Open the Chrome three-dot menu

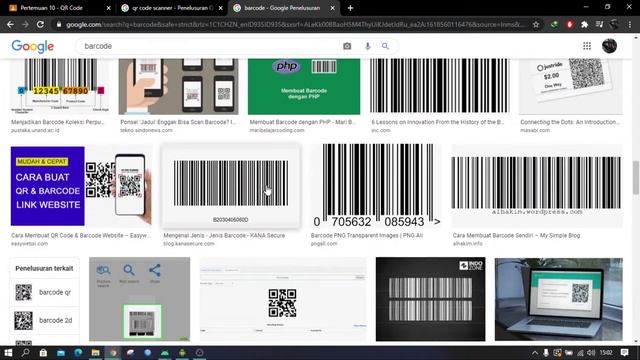pyautogui.click(x=630, y=24)
